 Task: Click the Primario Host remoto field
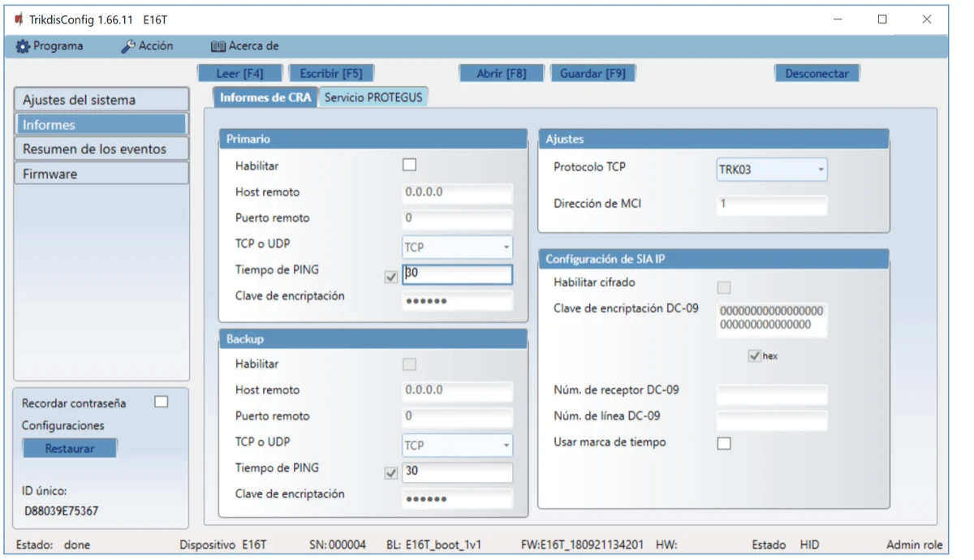(x=457, y=193)
